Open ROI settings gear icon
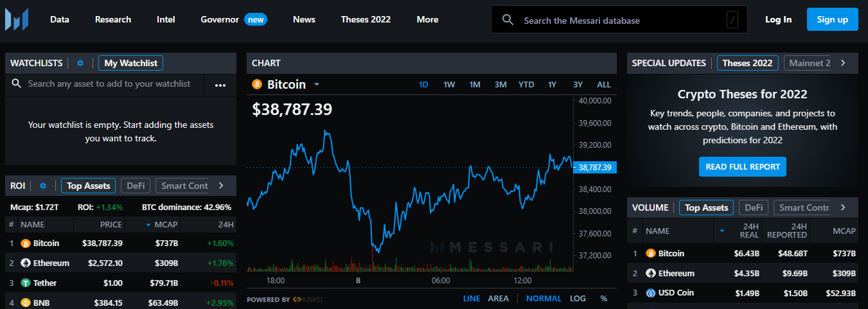This screenshot has width=868, height=309. click(43, 186)
